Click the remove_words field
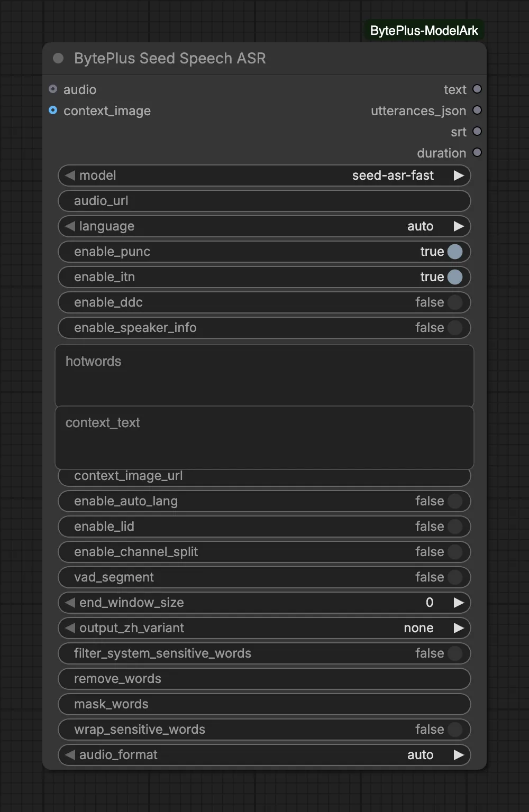The height and width of the screenshot is (812, 529). pos(264,679)
